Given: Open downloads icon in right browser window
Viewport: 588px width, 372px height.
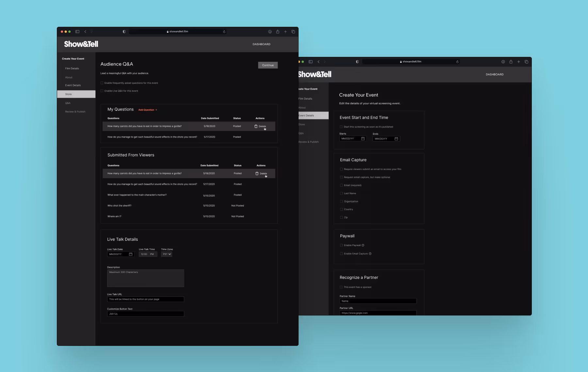Looking at the screenshot, I should (x=503, y=62).
